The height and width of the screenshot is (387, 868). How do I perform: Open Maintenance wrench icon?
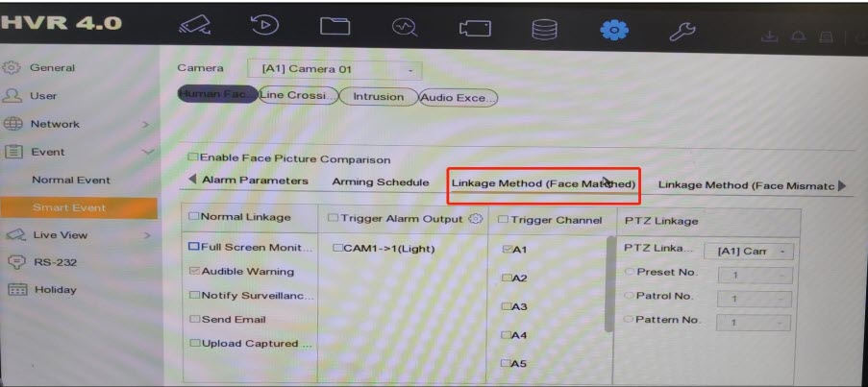682,29
